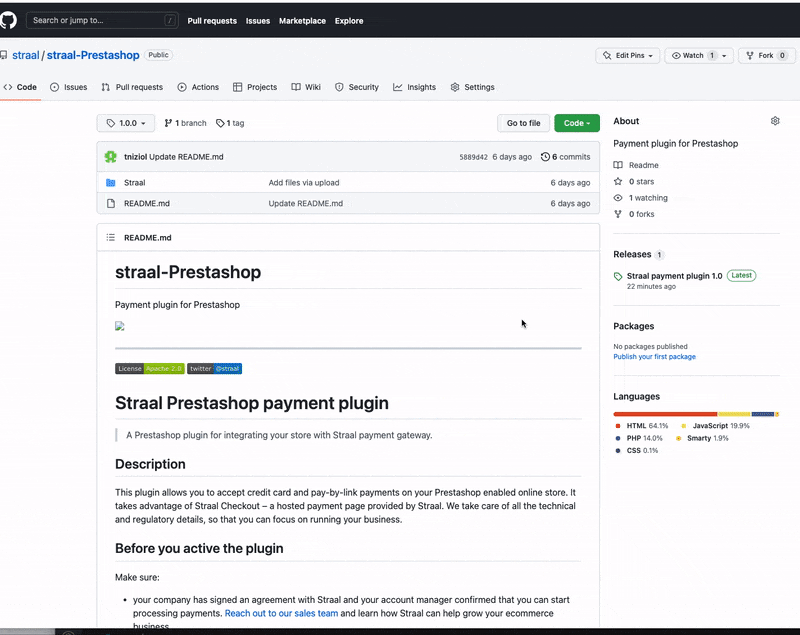Open Explore in top navigation

[x=349, y=21]
